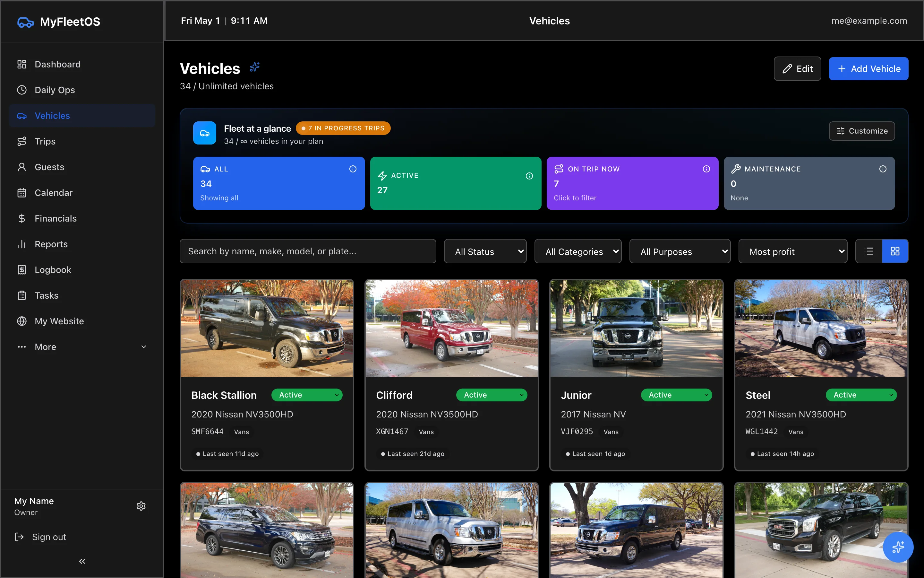
Task: Change Black Stallion Active status dropdown
Action: (x=307, y=395)
